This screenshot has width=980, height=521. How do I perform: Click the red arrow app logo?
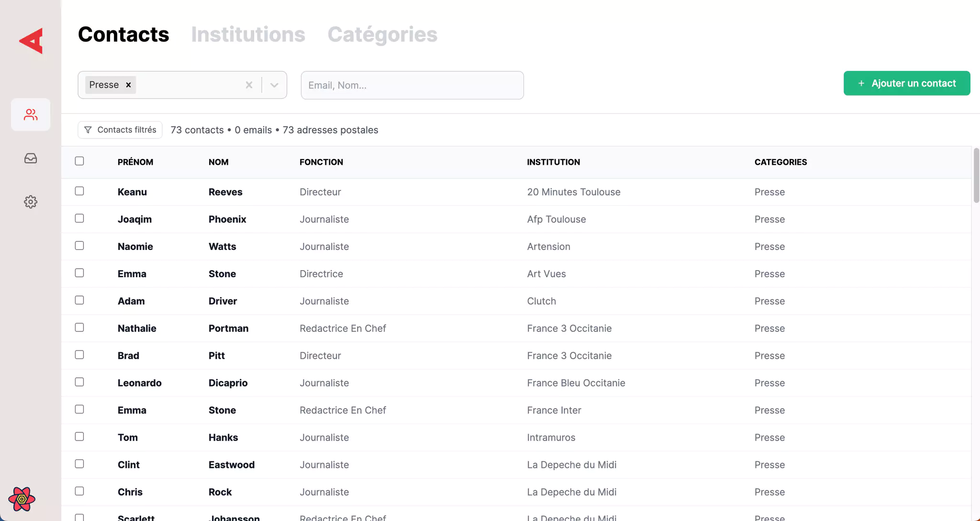pos(31,41)
